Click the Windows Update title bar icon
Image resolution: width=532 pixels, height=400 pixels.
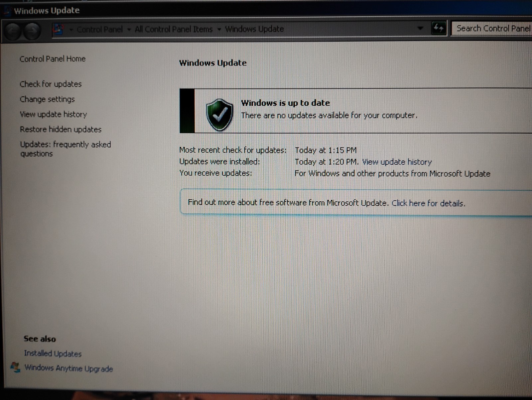pos(7,11)
